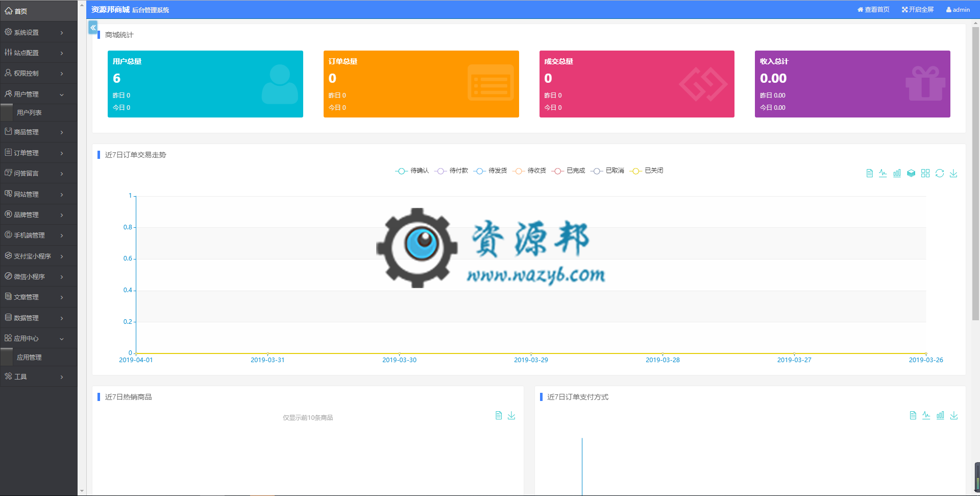Click the 站点配置 sliders icon in sidebar

(x=8, y=52)
